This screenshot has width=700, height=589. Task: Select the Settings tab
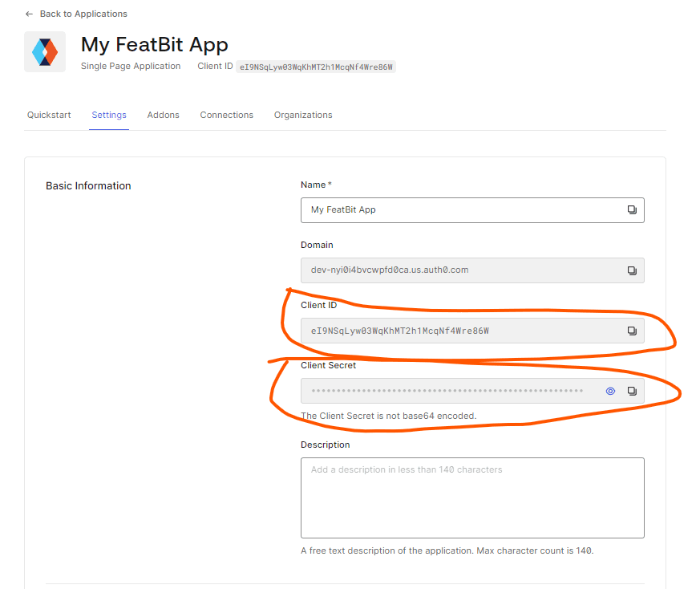click(x=109, y=115)
